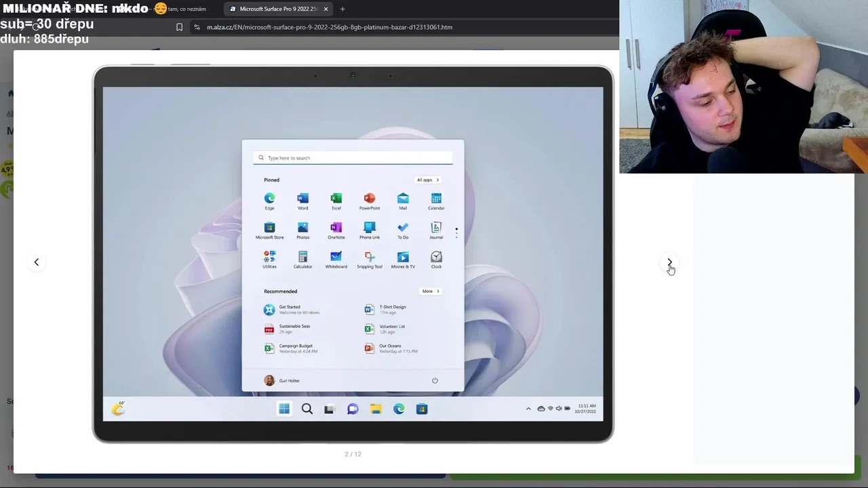Open the Get Started recommended item
This screenshot has height=488, width=868.
point(292,310)
